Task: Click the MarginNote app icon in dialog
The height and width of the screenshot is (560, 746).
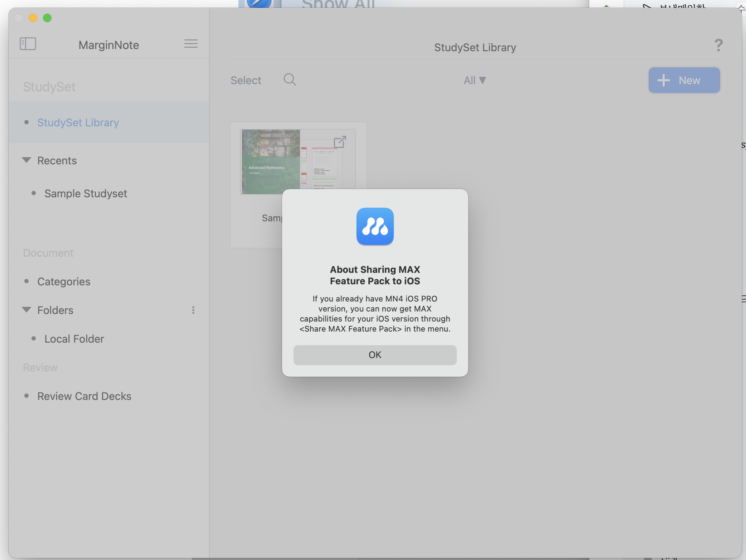Action: click(375, 226)
